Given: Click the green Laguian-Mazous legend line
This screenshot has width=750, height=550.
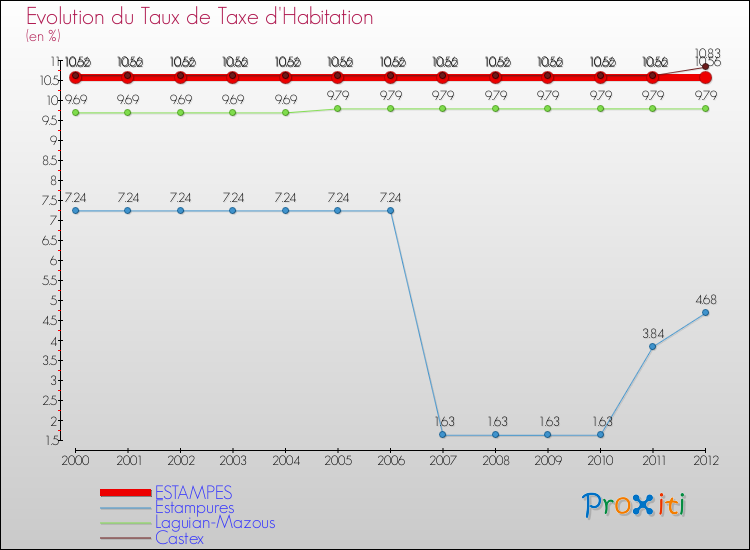Looking at the screenshot, I should (126, 523).
